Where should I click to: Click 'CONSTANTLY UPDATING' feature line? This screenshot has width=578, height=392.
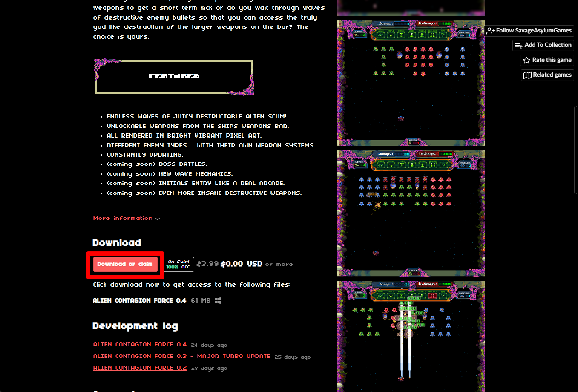pos(145,155)
